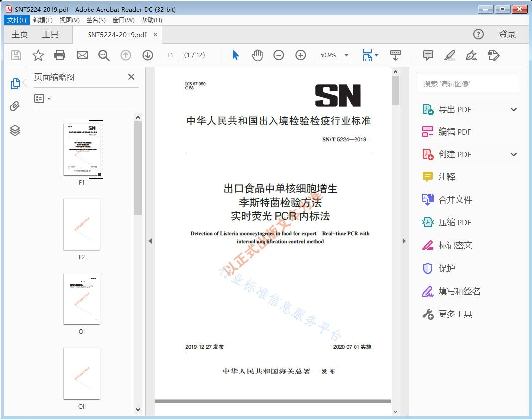Email the document using the envelope icon

pos(82,55)
